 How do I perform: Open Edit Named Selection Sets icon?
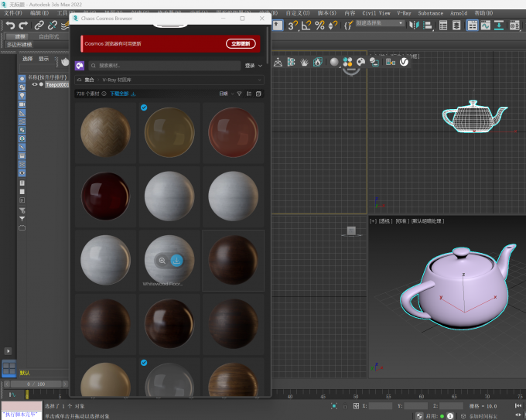pyautogui.click(x=349, y=26)
